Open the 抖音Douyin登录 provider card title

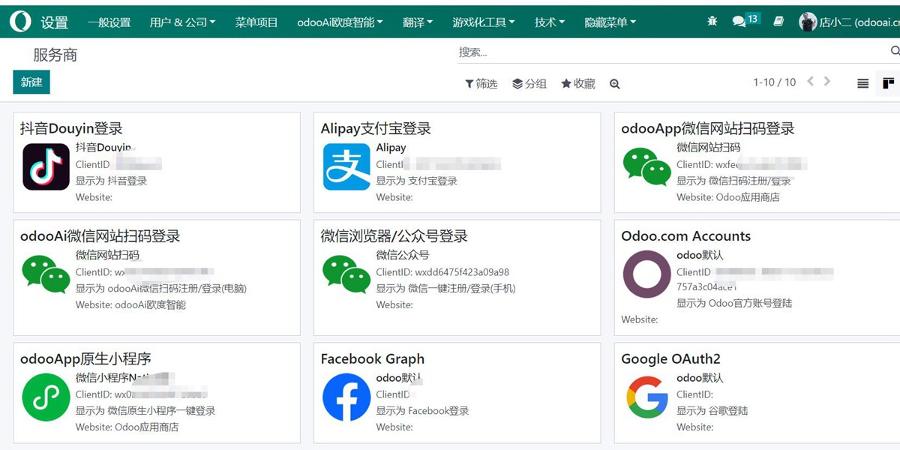pyautogui.click(x=71, y=129)
